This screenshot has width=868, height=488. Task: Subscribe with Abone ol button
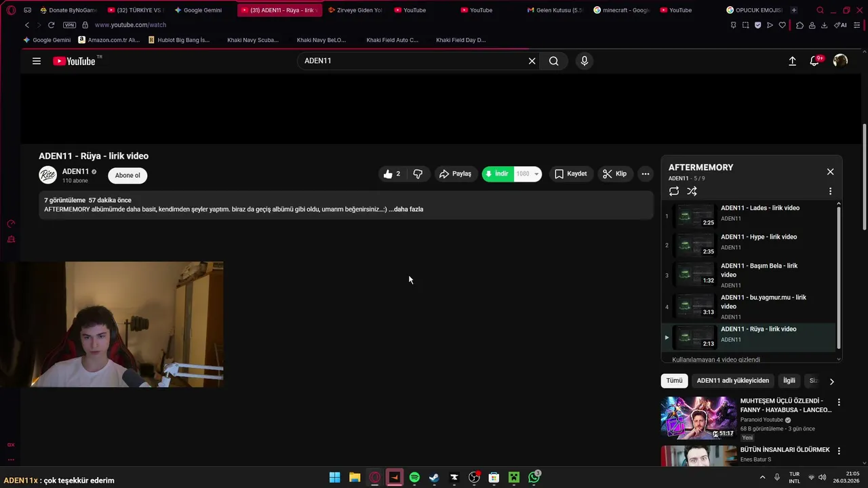tap(127, 176)
